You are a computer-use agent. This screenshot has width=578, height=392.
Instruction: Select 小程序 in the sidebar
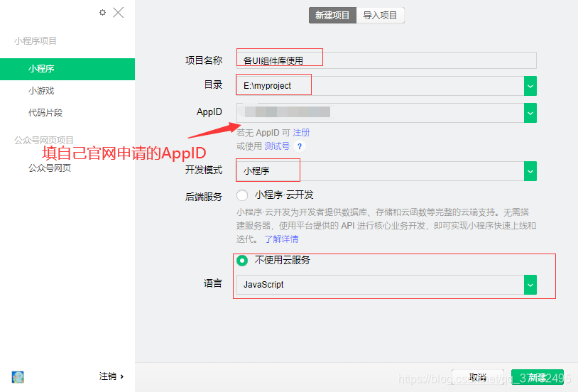click(x=67, y=69)
